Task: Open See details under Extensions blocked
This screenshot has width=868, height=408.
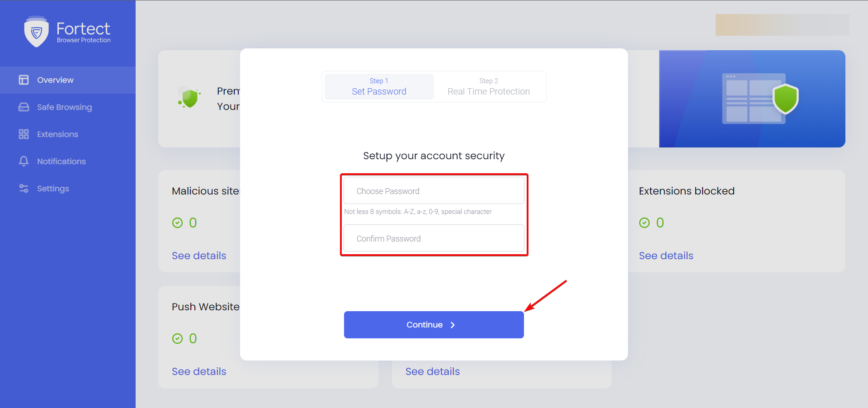Action: tap(666, 256)
